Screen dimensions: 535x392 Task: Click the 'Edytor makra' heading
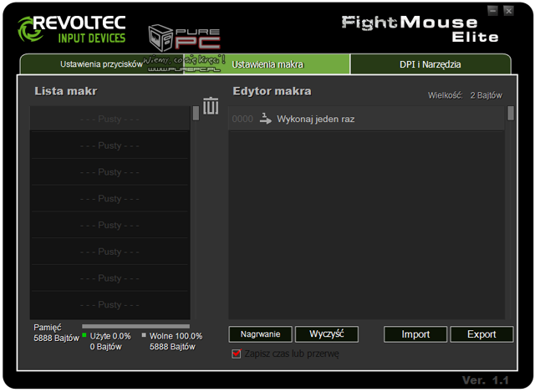pos(272,91)
